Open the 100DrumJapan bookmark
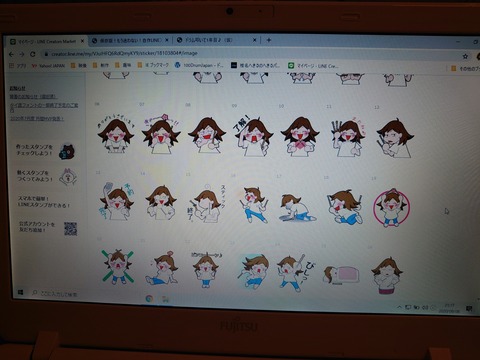480x360 pixels. click(199, 65)
